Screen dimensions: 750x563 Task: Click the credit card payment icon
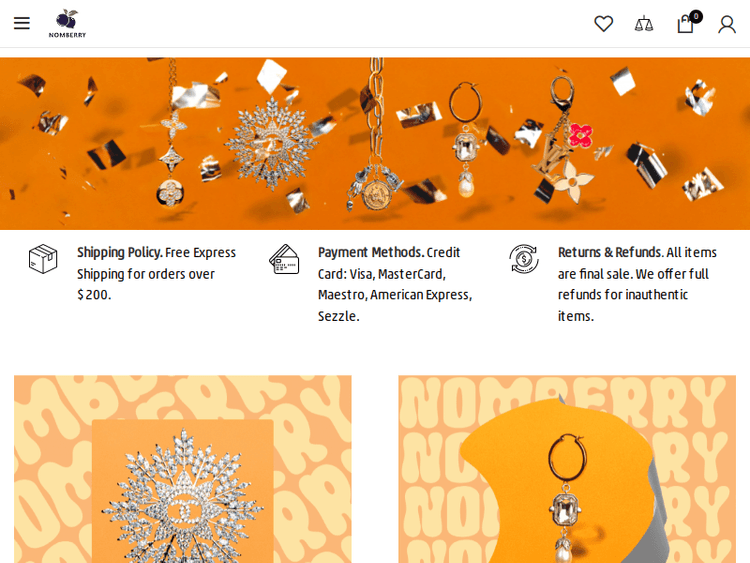point(284,259)
